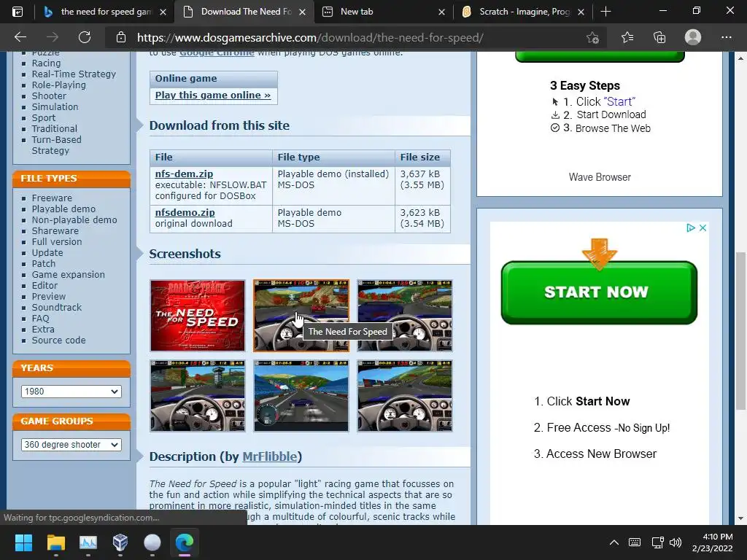Screen dimensions: 747x560
Task: Filter by Soundtrack file type
Action: coord(57,308)
